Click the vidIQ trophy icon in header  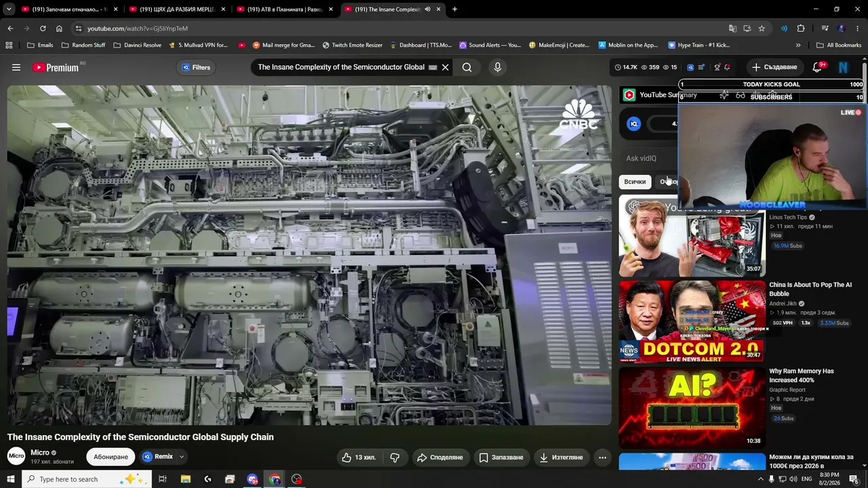(x=717, y=67)
